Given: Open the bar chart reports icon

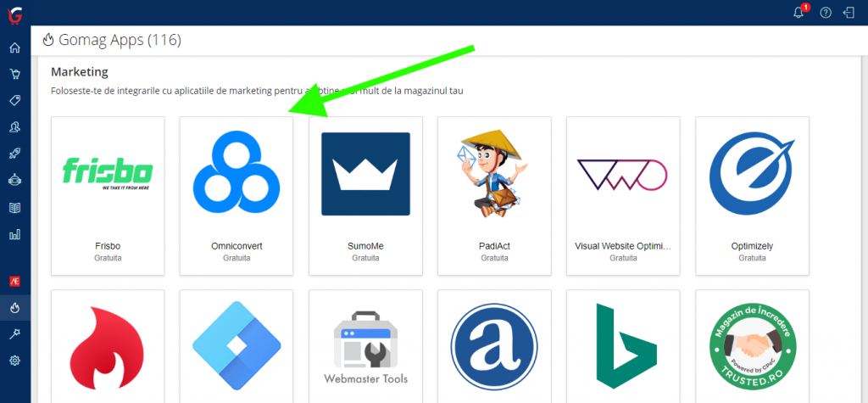Looking at the screenshot, I should click(x=15, y=235).
